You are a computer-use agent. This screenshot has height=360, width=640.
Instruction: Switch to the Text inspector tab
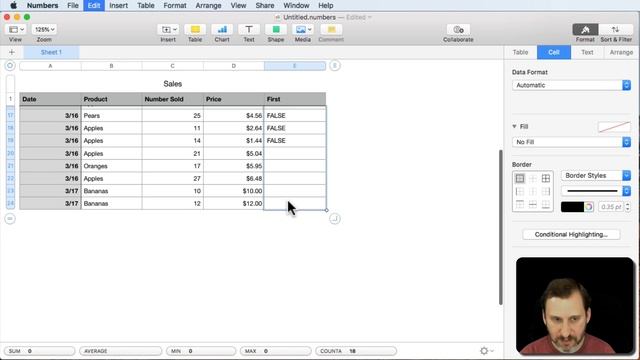[587, 52]
